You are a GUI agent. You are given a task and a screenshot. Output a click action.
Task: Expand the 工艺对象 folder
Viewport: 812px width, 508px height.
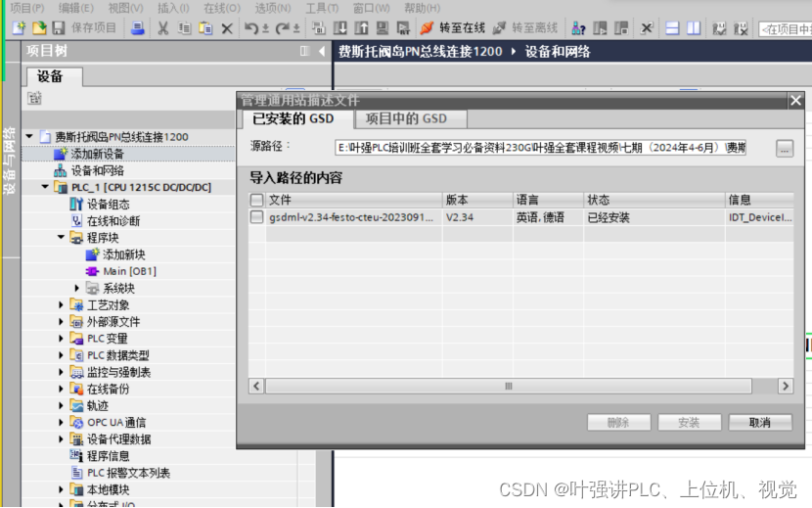[61, 304]
